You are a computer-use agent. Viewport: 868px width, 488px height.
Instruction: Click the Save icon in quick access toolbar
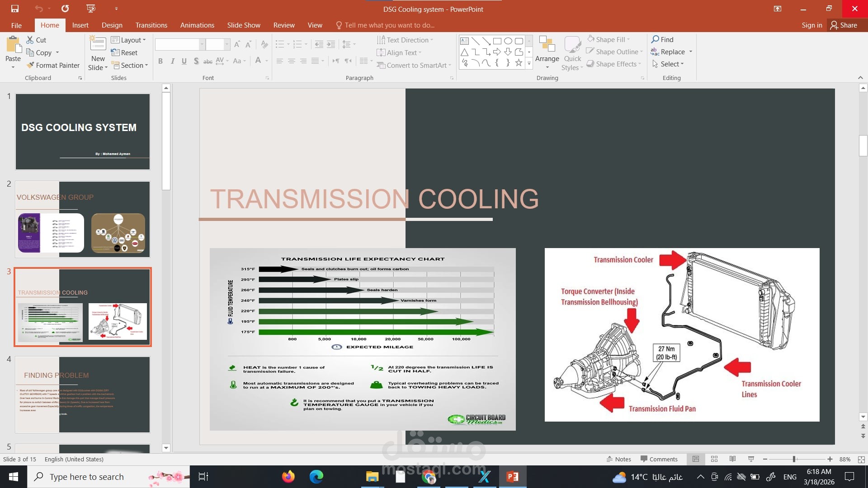[x=15, y=9]
